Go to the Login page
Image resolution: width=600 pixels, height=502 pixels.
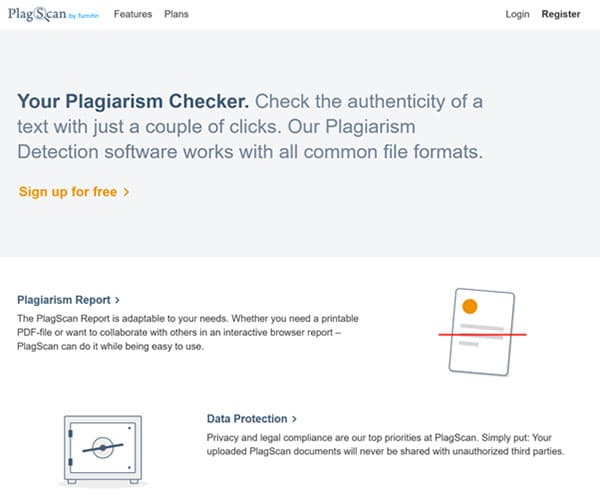click(x=517, y=14)
